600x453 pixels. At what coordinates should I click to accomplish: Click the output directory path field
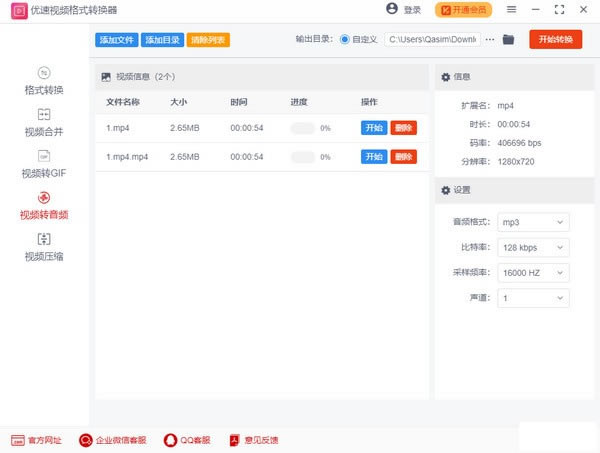pos(432,40)
